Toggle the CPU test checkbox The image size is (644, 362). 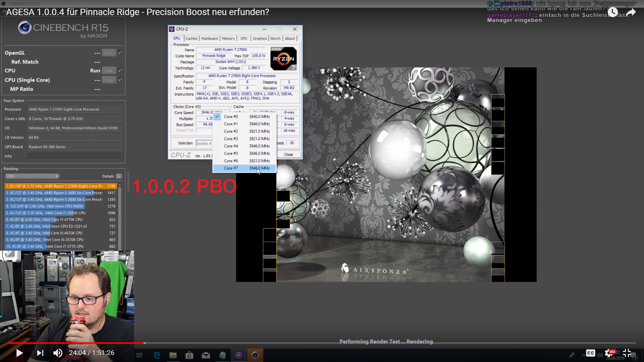click(120, 71)
